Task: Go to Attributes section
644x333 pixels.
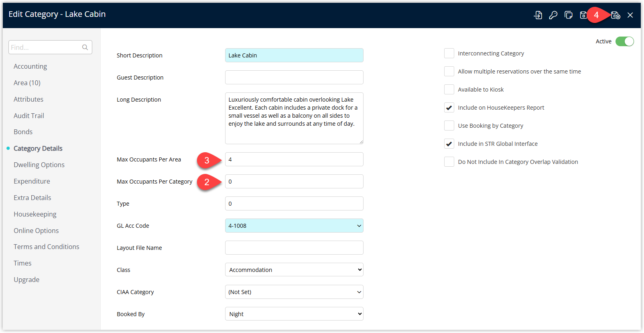Action: 28,99
